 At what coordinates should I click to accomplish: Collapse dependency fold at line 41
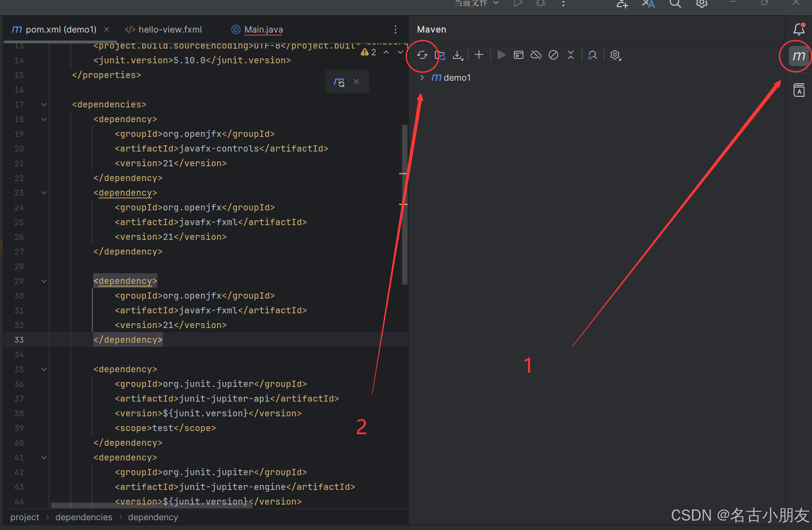pyautogui.click(x=44, y=458)
